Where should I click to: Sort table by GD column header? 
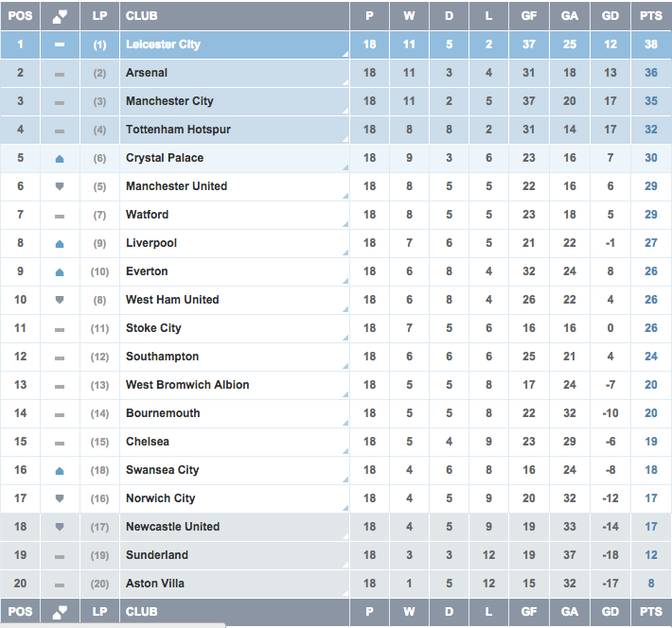(610, 16)
